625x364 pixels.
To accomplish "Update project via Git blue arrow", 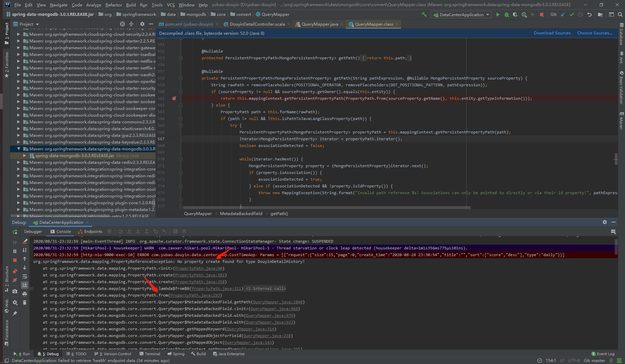I will [563, 14].
